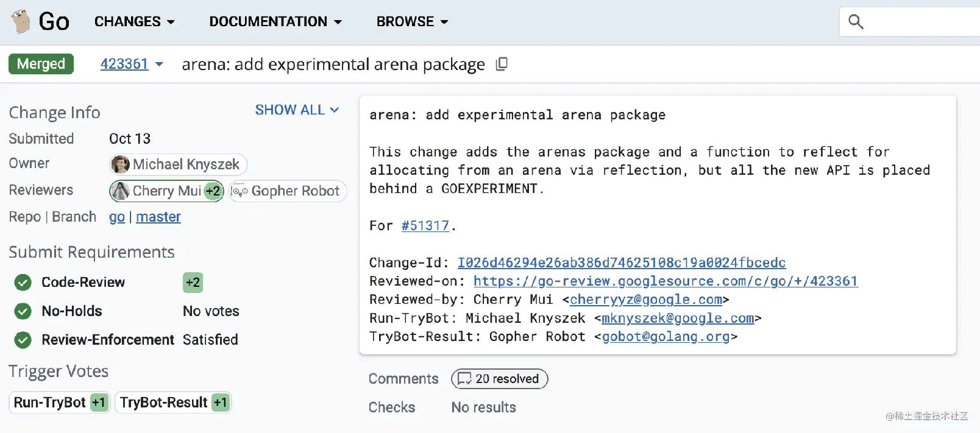Click the Code-Review green checkmark icon
This screenshot has width=980, height=433.
[x=23, y=283]
